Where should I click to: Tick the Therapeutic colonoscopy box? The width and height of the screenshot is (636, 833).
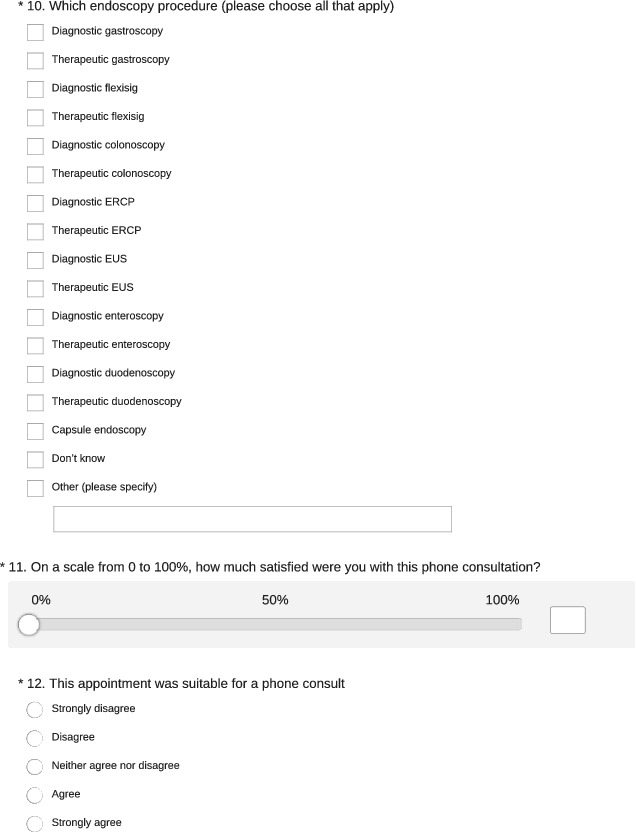35,174
